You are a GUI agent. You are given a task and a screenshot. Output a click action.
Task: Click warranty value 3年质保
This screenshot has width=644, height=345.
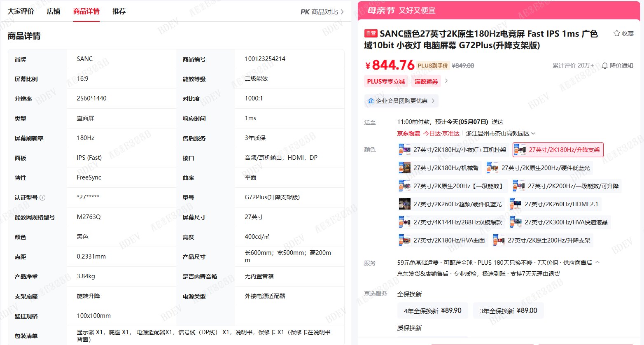tap(255, 138)
